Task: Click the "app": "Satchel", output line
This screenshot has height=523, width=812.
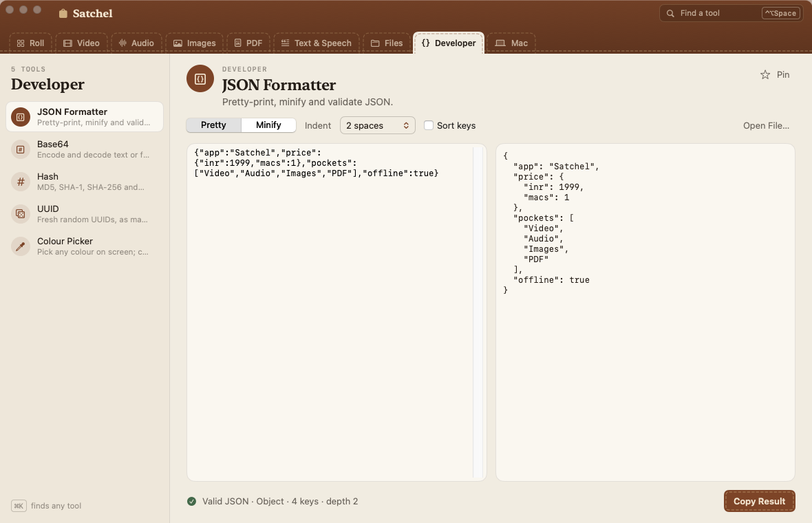Action: pos(556,167)
